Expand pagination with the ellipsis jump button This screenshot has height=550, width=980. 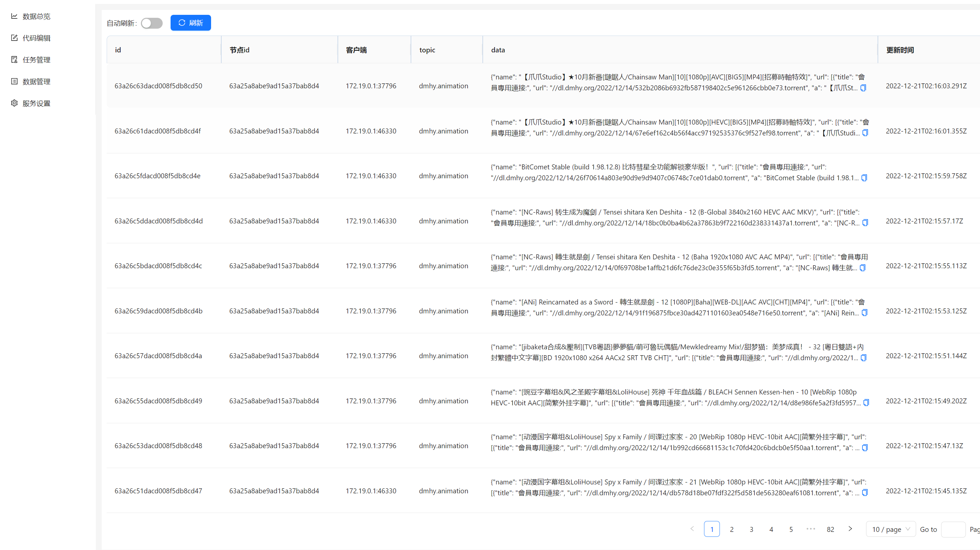click(811, 529)
